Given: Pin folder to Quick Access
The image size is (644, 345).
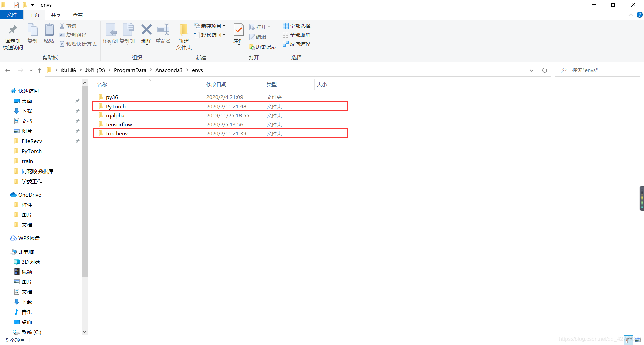Looking at the screenshot, I should coord(13,37).
